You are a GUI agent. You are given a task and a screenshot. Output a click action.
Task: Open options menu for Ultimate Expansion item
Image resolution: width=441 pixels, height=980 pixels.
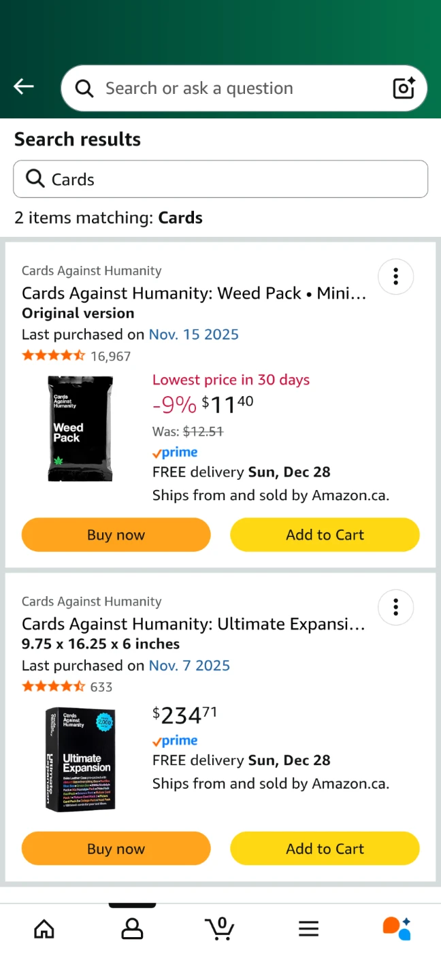(x=395, y=607)
